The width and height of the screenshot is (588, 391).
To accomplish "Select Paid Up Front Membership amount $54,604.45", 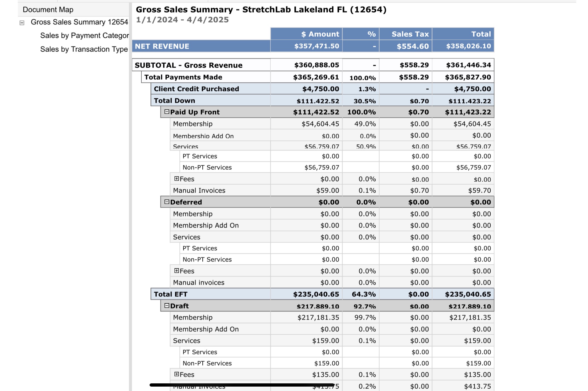I will [320, 124].
